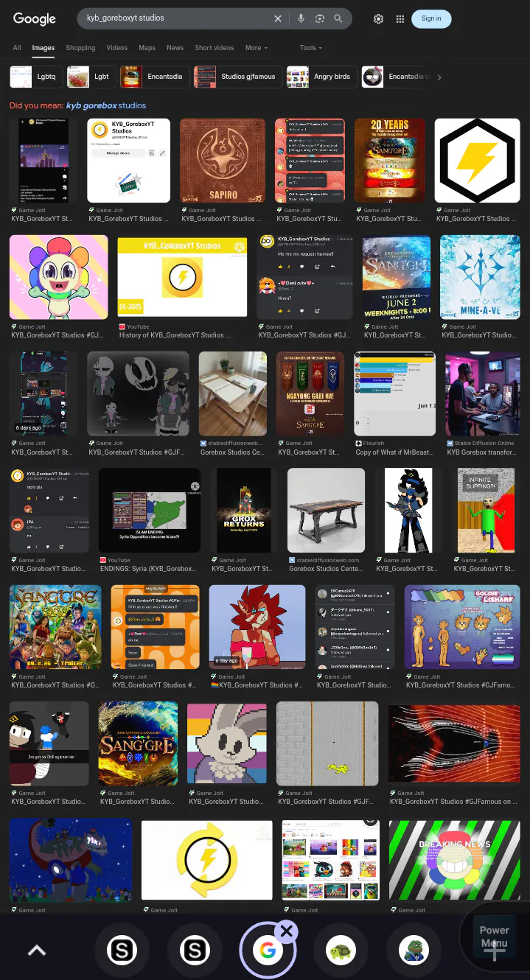Screen dimensions: 530x980
Task: Open the 'Too got so Chill against Her' image
Action: 49,743
